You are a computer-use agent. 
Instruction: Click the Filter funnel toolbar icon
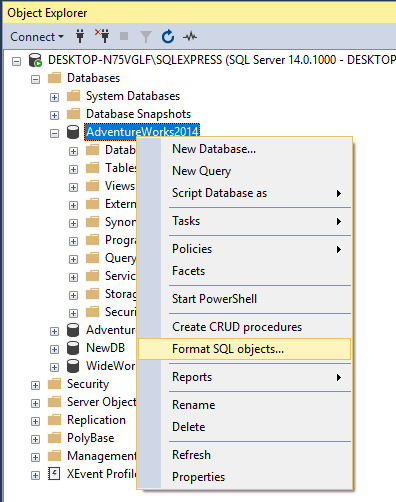point(146,37)
